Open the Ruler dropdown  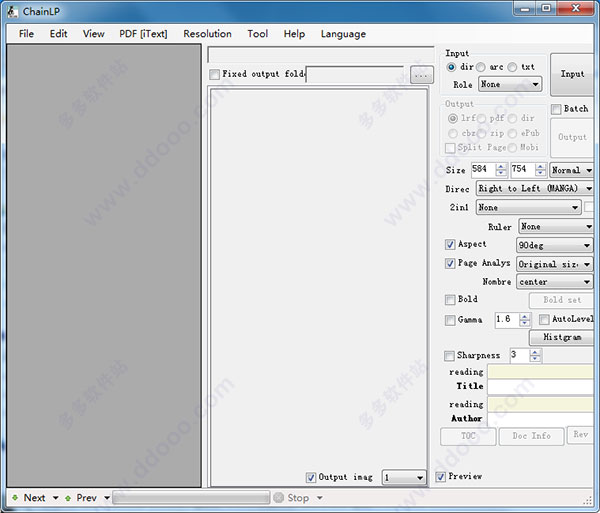pyautogui.click(x=556, y=226)
